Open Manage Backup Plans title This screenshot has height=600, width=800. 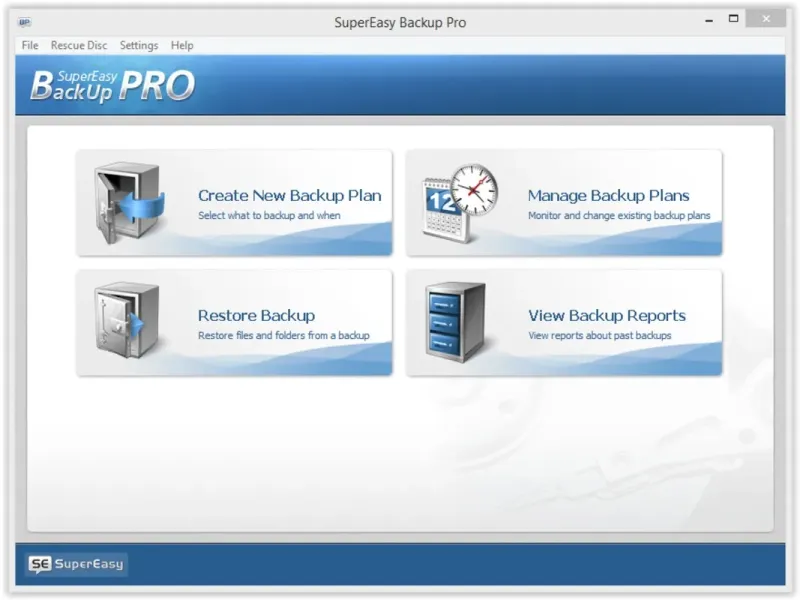[609, 195]
